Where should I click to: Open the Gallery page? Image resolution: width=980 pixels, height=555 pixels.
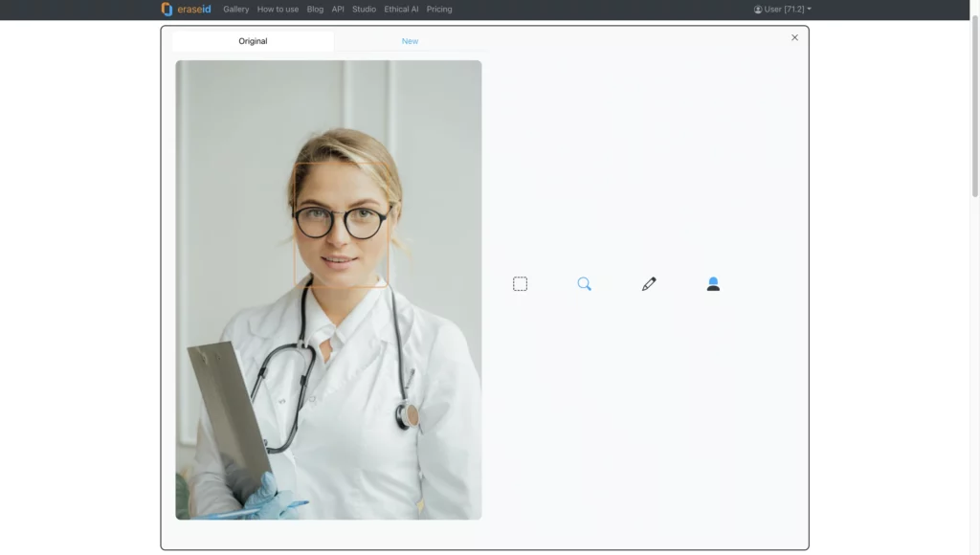[235, 9]
